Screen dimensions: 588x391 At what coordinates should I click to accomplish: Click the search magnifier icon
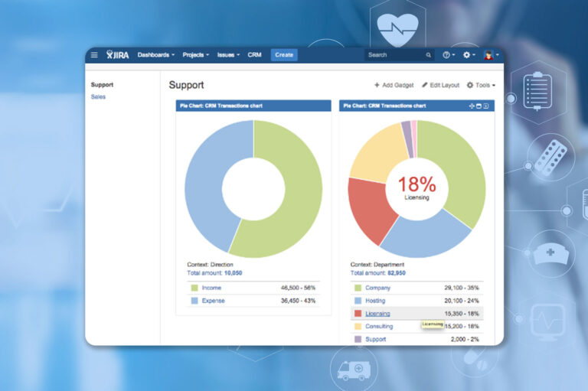(x=428, y=55)
